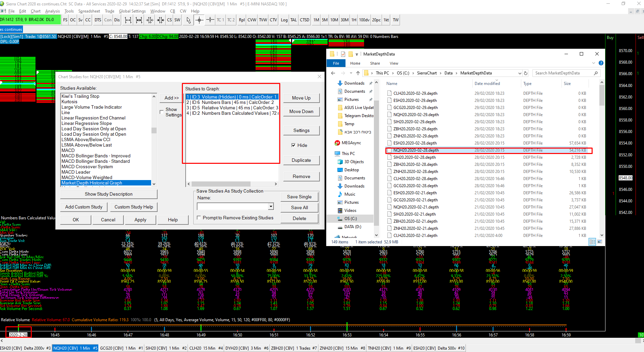Expand the Explorer ribbon chevron
This screenshot has height=352, width=644.
(594, 63)
